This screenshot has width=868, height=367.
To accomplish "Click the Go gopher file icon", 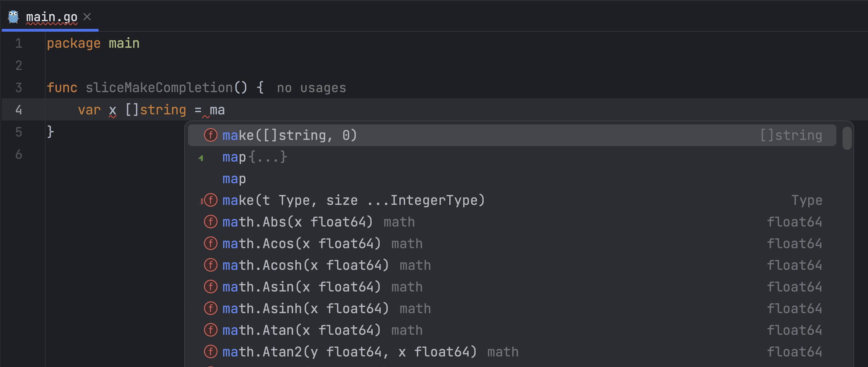I will [x=14, y=17].
